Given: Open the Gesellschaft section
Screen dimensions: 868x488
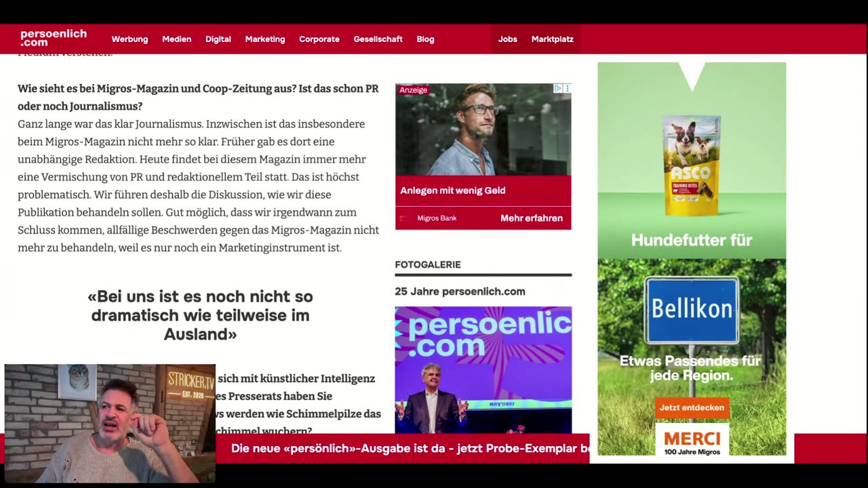Looking at the screenshot, I should click(x=378, y=39).
